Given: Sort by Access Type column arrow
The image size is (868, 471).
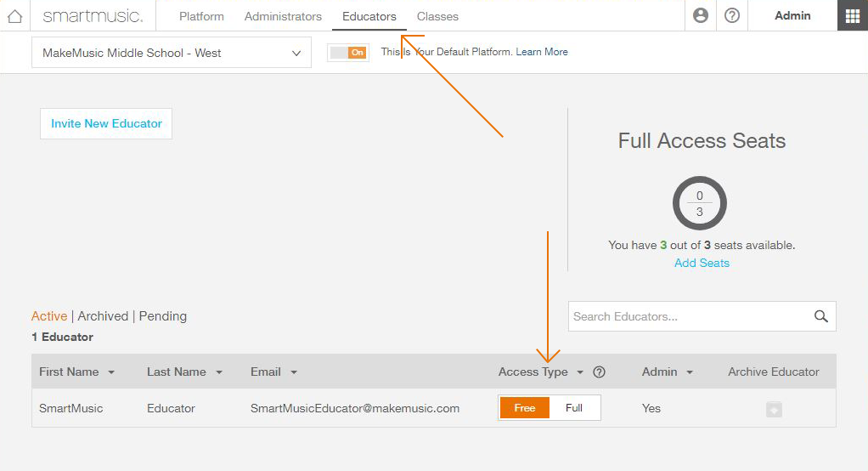Looking at the screenshot, I should pos(580,372).
